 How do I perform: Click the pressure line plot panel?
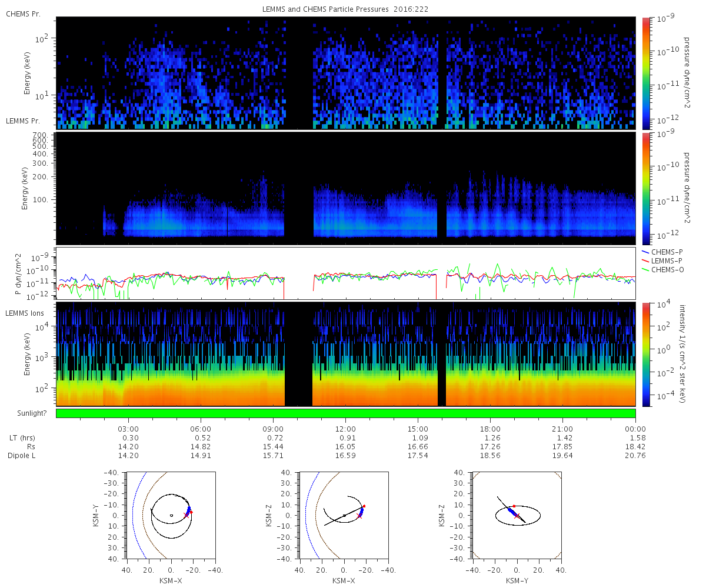pos(346,273)
